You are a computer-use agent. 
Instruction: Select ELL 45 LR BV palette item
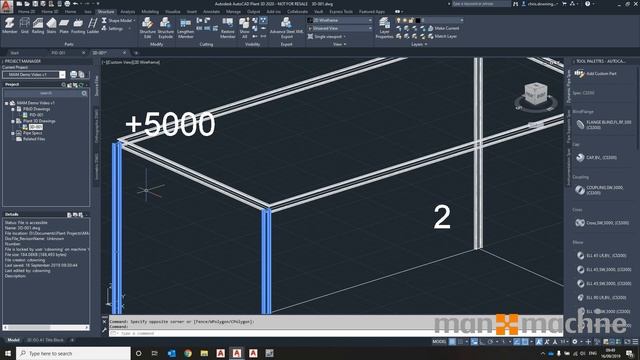pos(602,256)
